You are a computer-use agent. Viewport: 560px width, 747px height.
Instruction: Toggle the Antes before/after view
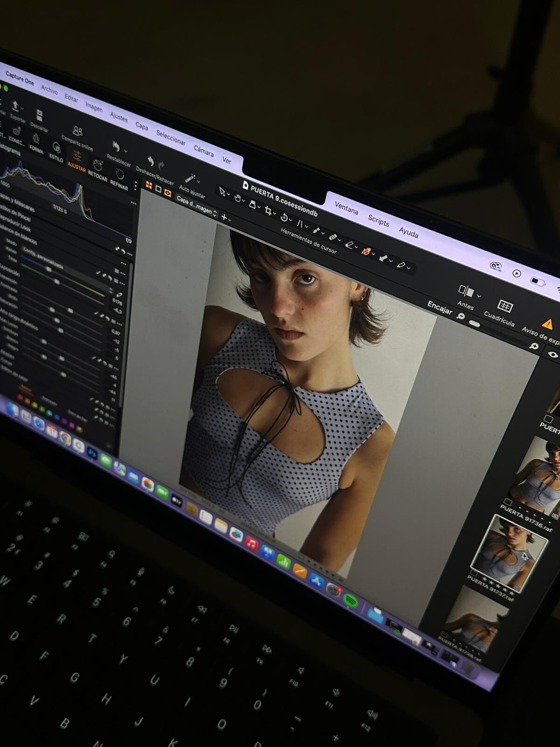pos(465,291)
